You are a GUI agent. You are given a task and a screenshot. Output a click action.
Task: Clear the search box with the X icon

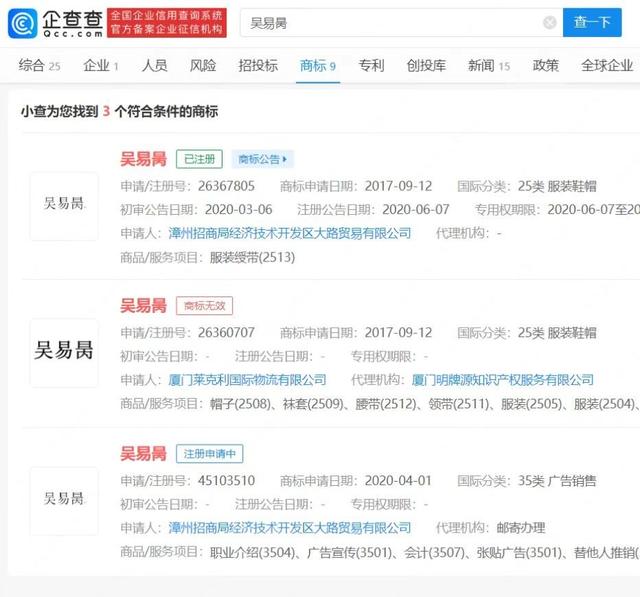[549, 22]
